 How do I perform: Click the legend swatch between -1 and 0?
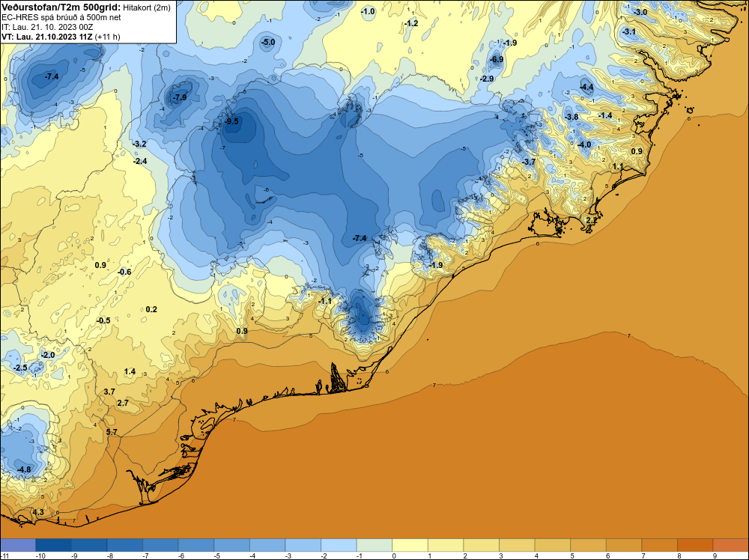(374, 545)
